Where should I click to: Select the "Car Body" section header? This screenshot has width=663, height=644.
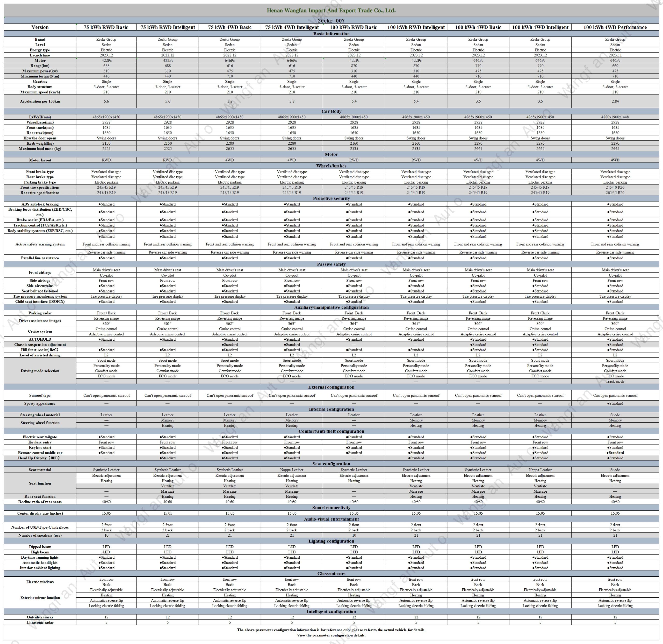(331, 111)
